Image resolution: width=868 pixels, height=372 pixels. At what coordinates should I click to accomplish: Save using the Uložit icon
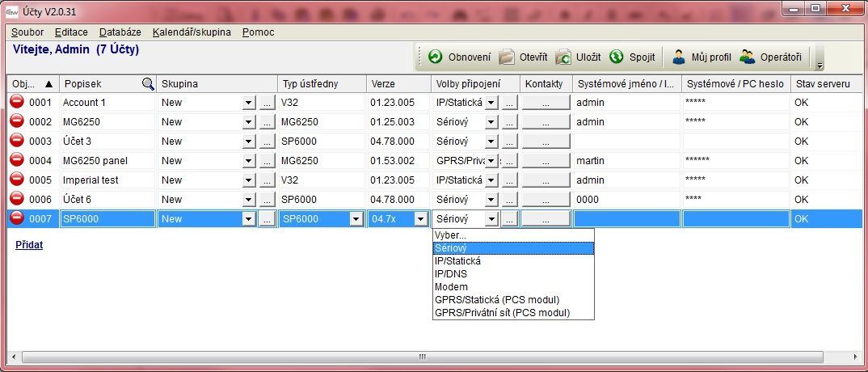[563, 57]
